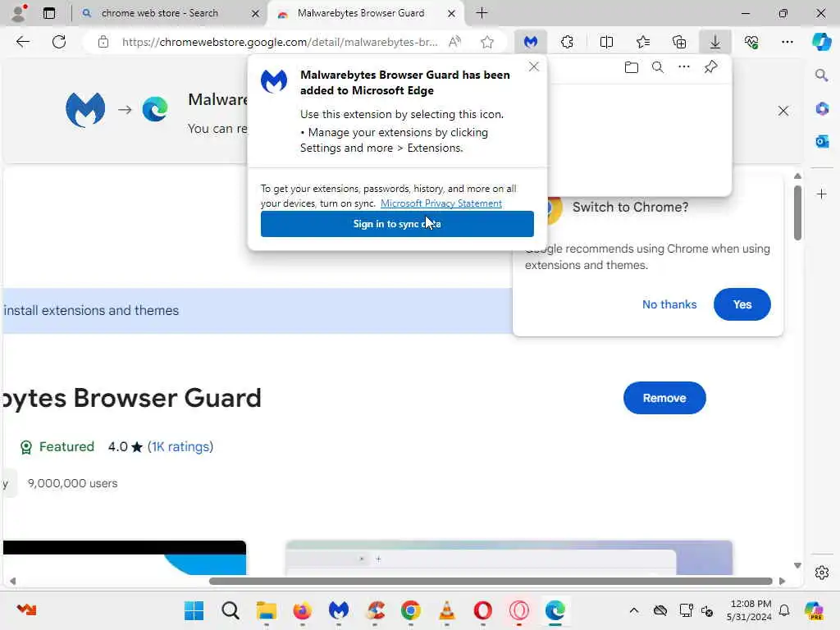The image size is (840, 630).
Task: Open File Explorer from taskbar
Action: coord(267,610)
